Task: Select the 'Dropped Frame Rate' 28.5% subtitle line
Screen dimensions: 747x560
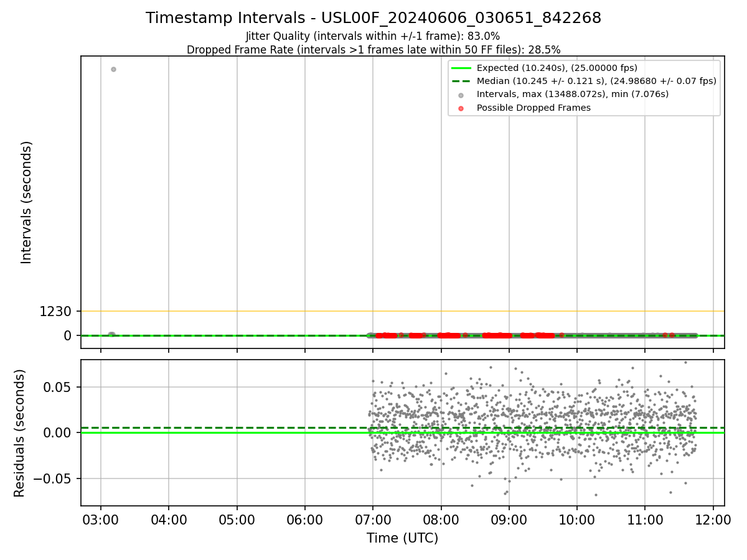Action: [x=374, y=50]
